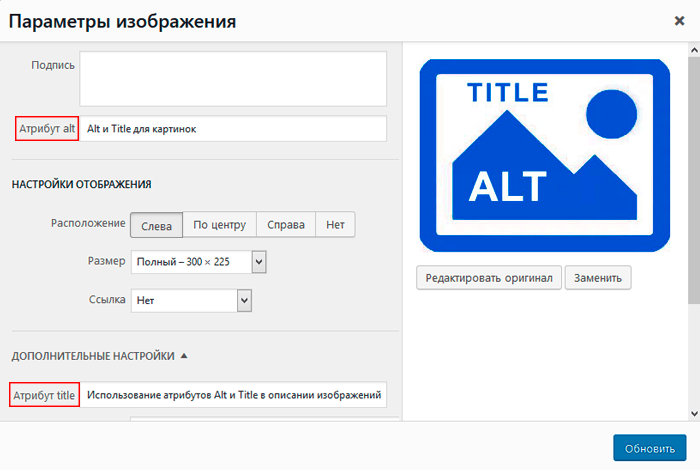
Task: Click the Заменить button
Action: click(x=598, y=278)
